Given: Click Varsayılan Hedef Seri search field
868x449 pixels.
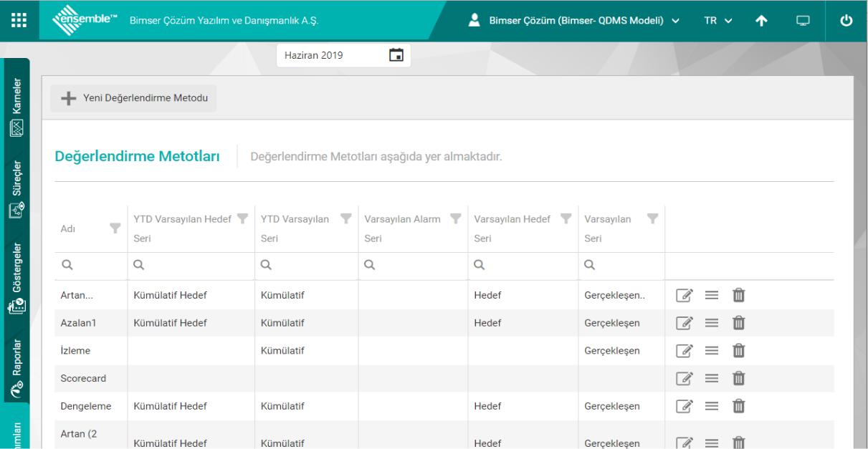Looking at the screenshot, I should click(523, 264).
